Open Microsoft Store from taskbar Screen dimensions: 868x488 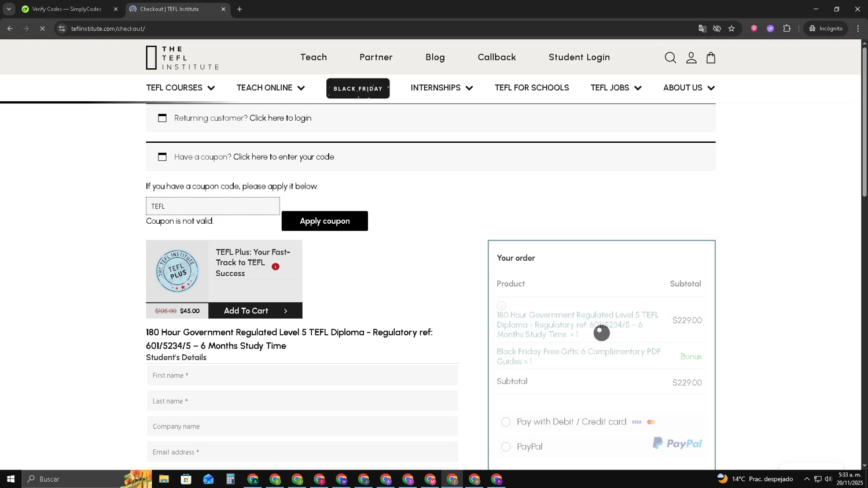(186, 479)
